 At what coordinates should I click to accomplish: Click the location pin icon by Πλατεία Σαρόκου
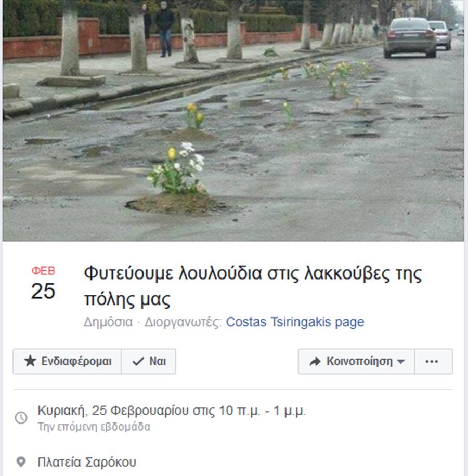21,462
